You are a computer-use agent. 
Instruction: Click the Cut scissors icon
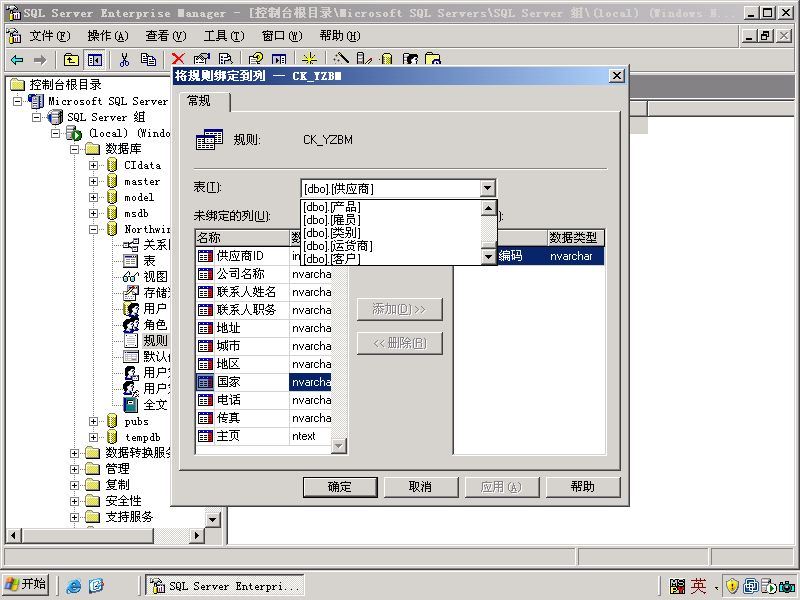pyautogui.click(x=124, y=60)
